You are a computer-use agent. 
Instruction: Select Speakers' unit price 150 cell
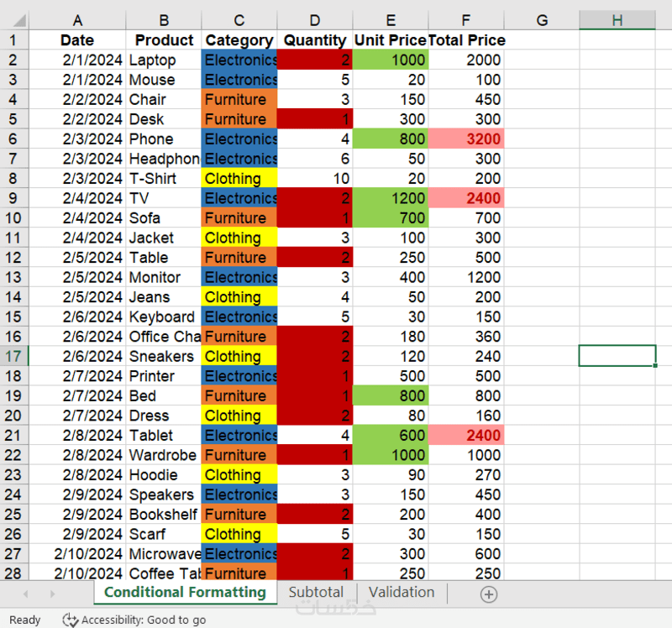pyautogui.click(x=391, y=495)
